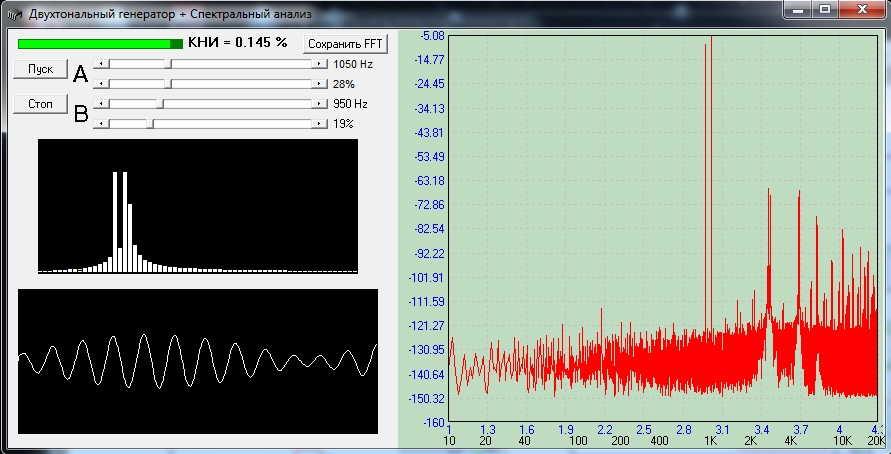The width and height of the screenshot is (891, 454).
Task: Select the tone B 19% level slider thumb
Action: [x=148, y=124]
